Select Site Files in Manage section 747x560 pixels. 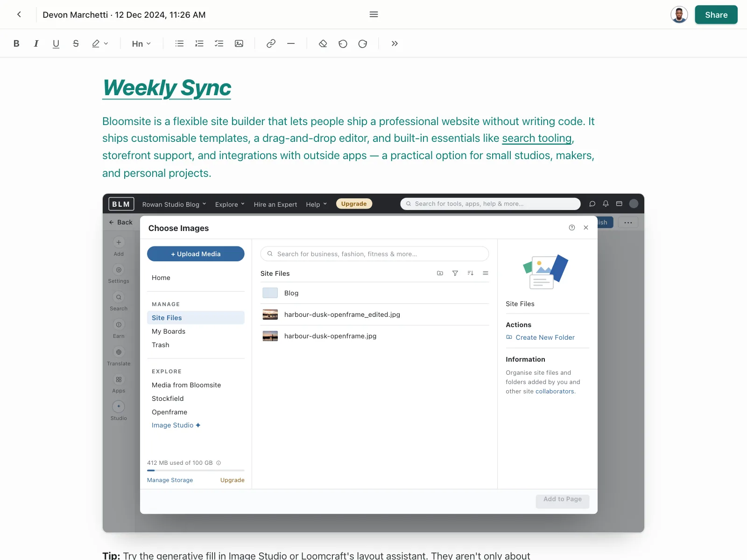tap(196, 318)
